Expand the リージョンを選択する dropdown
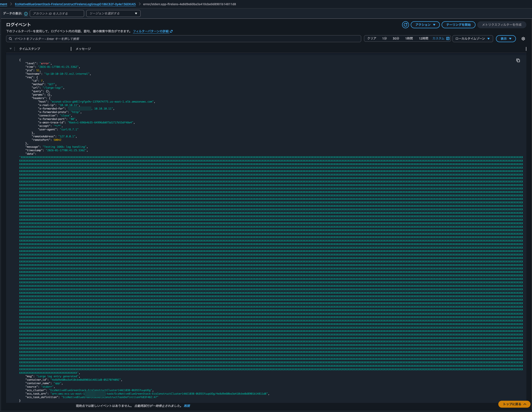 113,13
